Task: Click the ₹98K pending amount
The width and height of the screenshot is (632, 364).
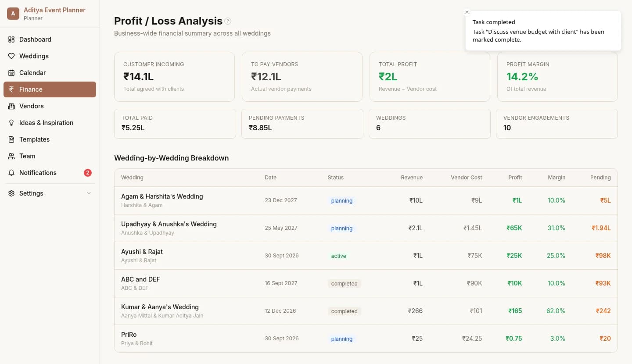Action: tap(603, 256)
